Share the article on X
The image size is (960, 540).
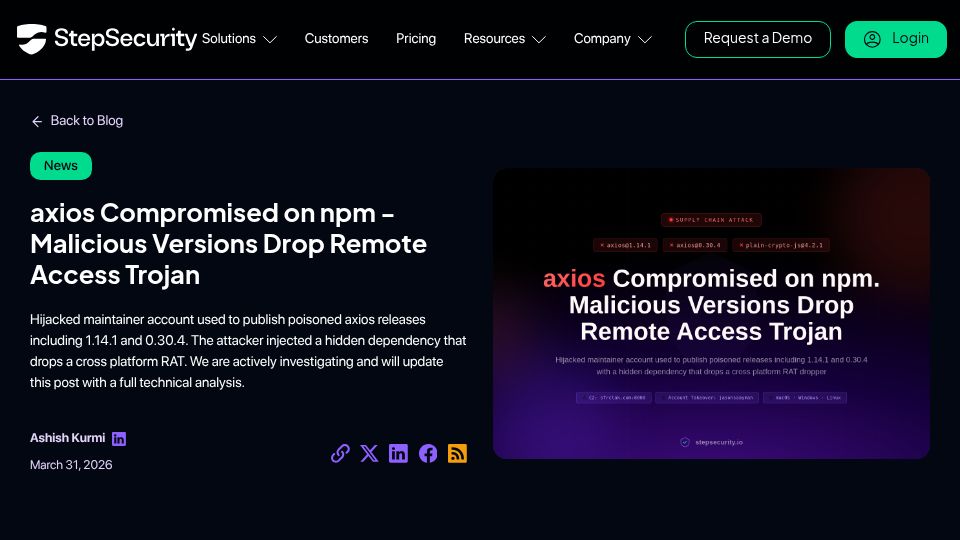pyautogui.click(x=369, y=453)
